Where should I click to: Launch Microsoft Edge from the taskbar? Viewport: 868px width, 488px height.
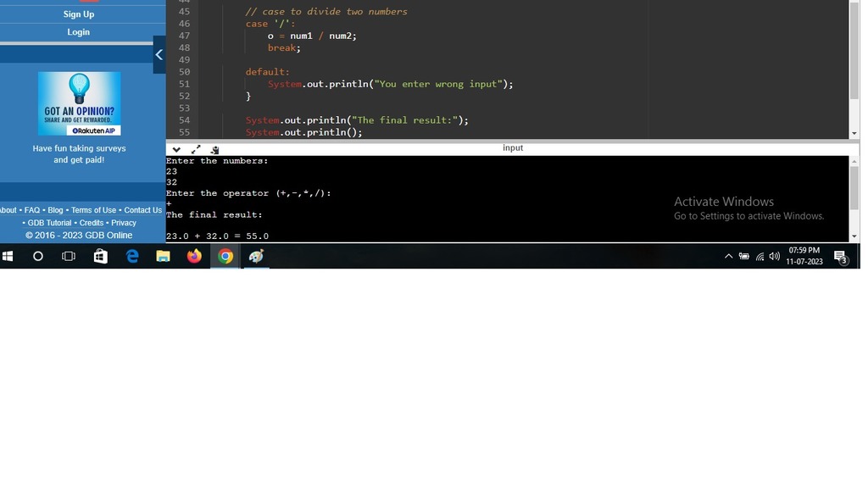(131, 256)
